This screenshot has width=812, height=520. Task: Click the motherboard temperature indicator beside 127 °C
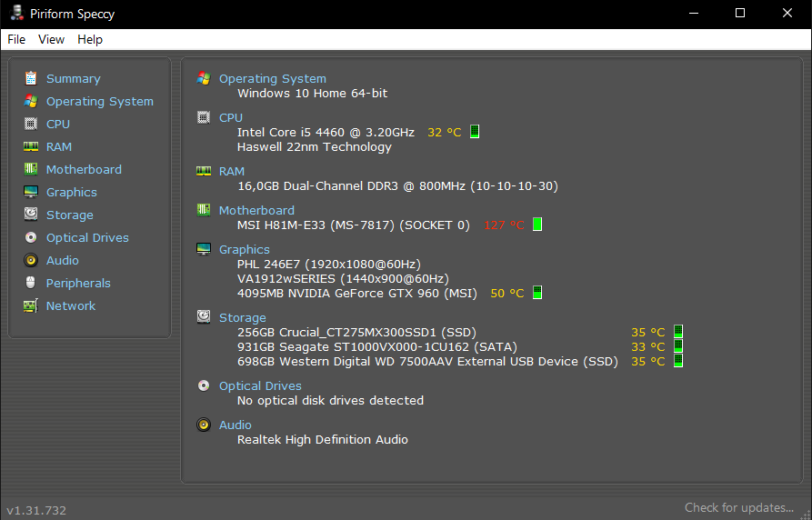point(537,225)
